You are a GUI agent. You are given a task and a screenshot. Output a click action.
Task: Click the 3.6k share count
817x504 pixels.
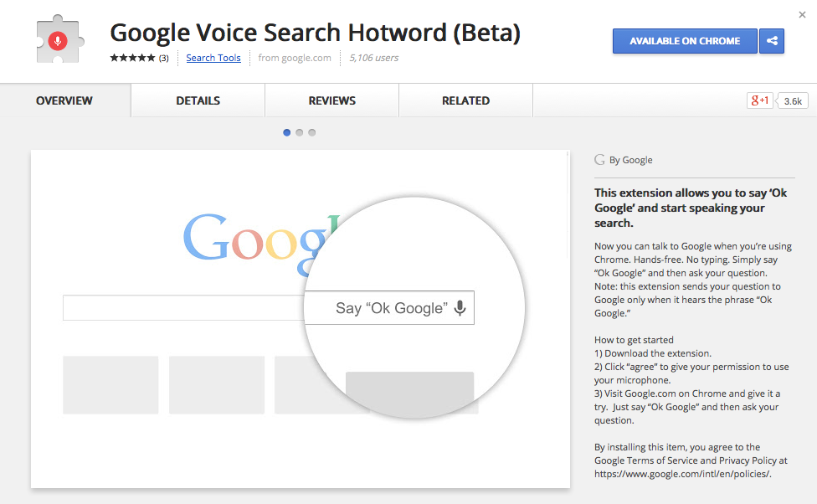point(793,100)
